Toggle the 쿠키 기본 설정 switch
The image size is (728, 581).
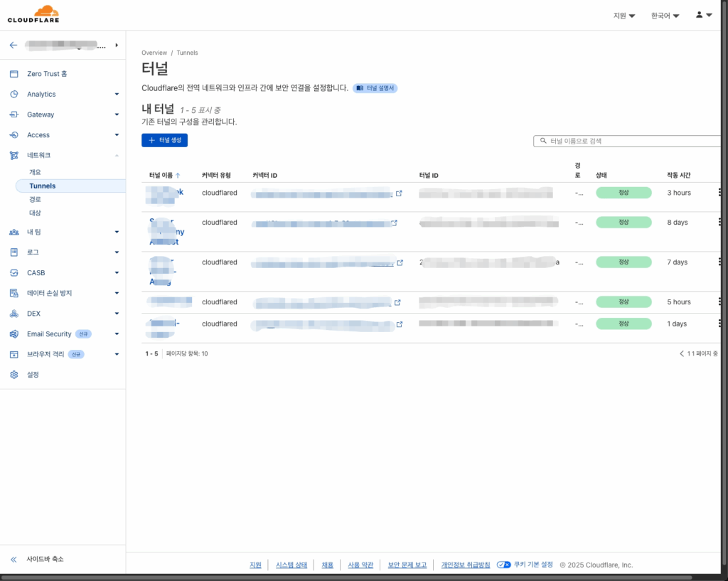503,565
